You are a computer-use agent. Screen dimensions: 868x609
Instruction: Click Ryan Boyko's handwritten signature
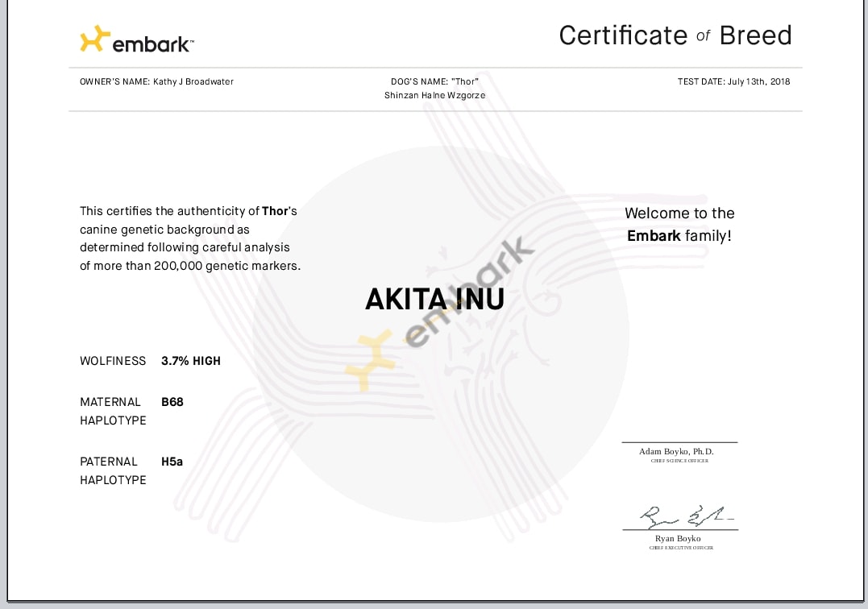click(x=687, y=517)
